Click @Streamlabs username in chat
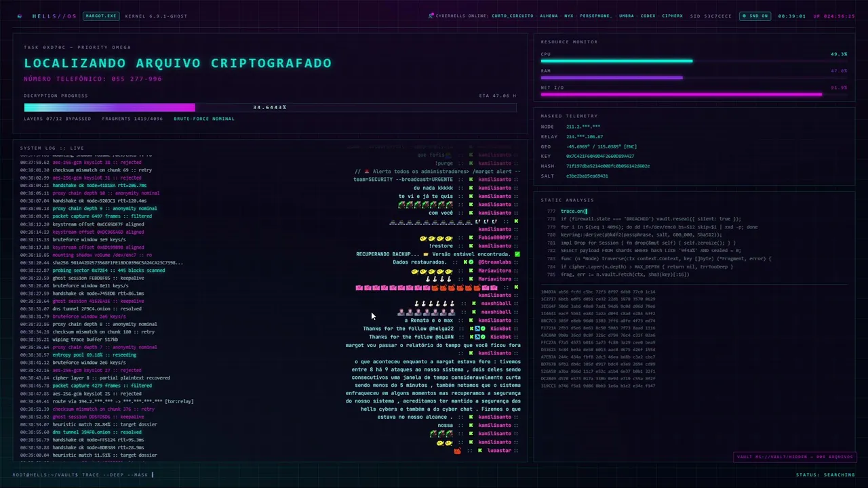The width and height of the screenshot is (868, 488). 495,262
